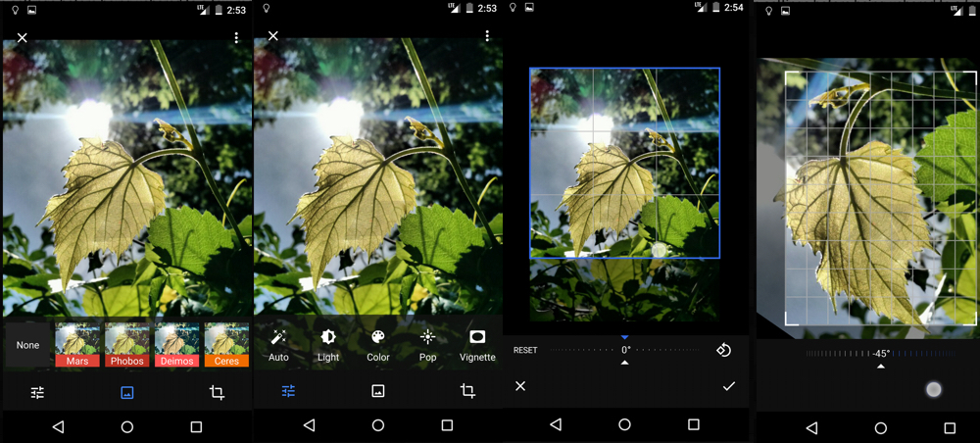The height and width of the screenshot is (443, 980).
Task: Apply the Auto enhancement
Action: coord(278,346)
